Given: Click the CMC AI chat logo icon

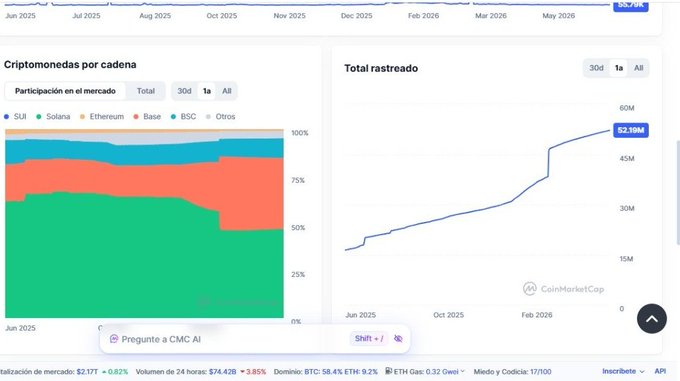Looking at the screenshot, I should point(114,339).
